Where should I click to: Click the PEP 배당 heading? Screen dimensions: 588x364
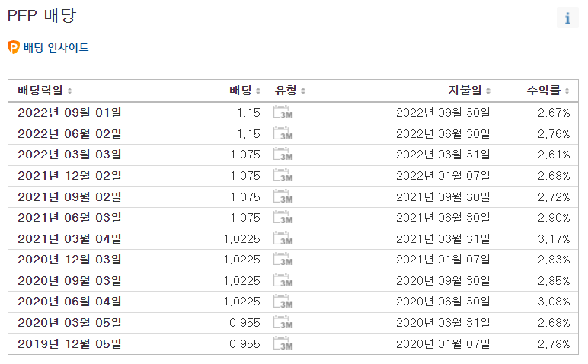point(42,16)
